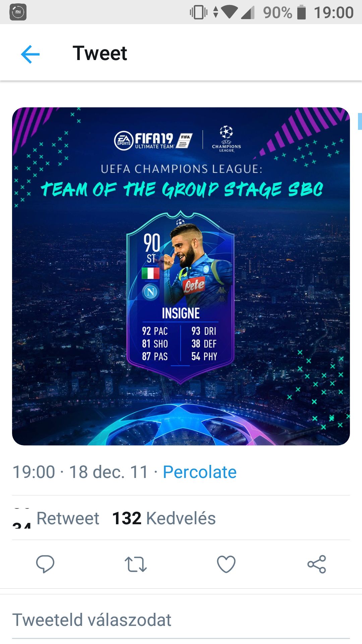Tap the retweet arrows icon
Viewport: 362px width, 644px height.
[136, 564]
